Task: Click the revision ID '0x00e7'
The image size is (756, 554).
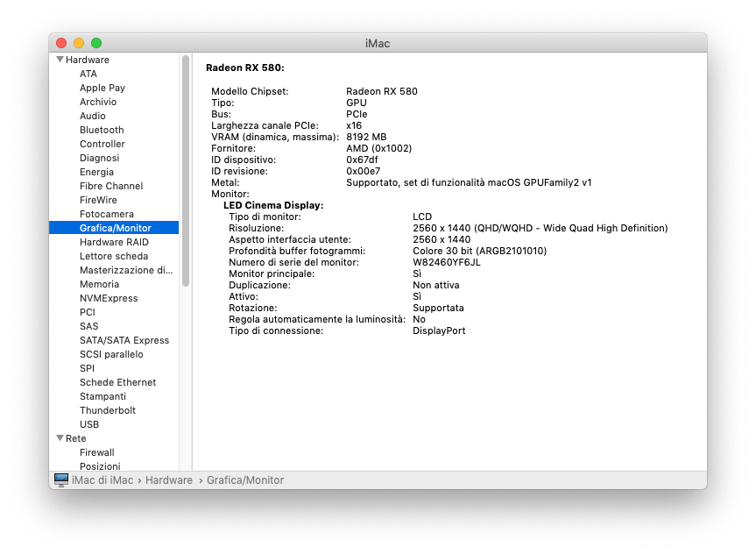Action: [363, 171]
